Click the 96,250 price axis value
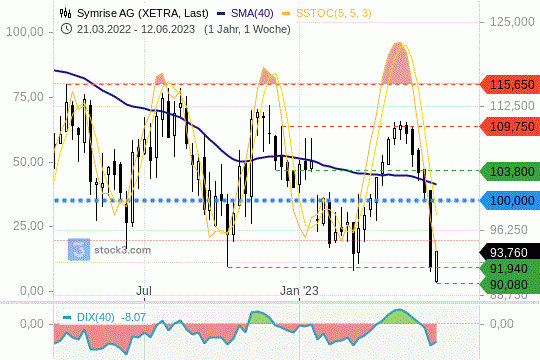 click(x=509, y=230)
